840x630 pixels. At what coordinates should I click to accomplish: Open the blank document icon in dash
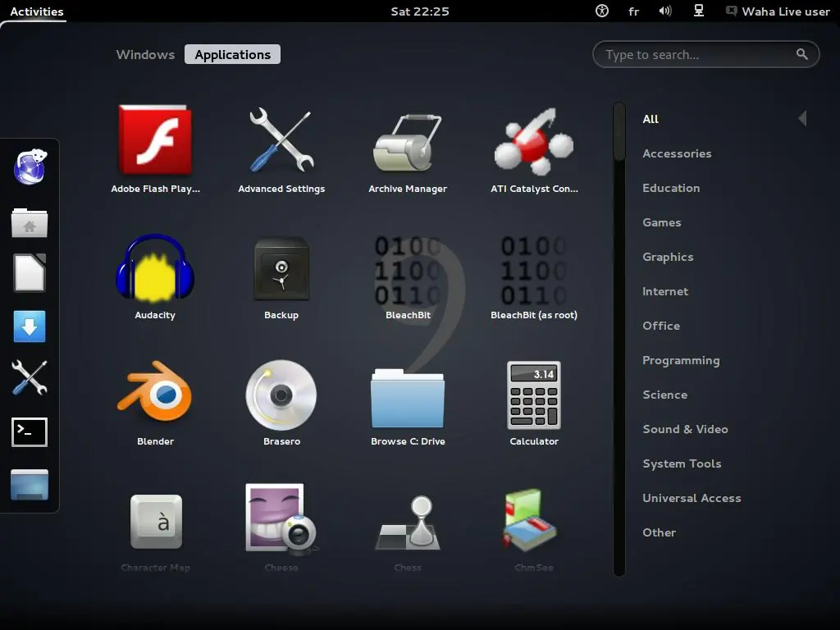point(30,272)
